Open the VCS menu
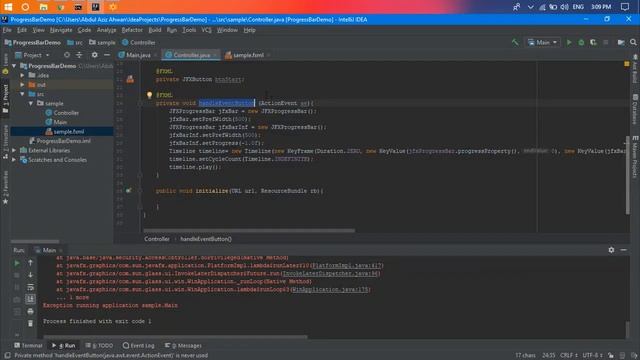Screen dimensions: 640x360 [x=207, y=30]
